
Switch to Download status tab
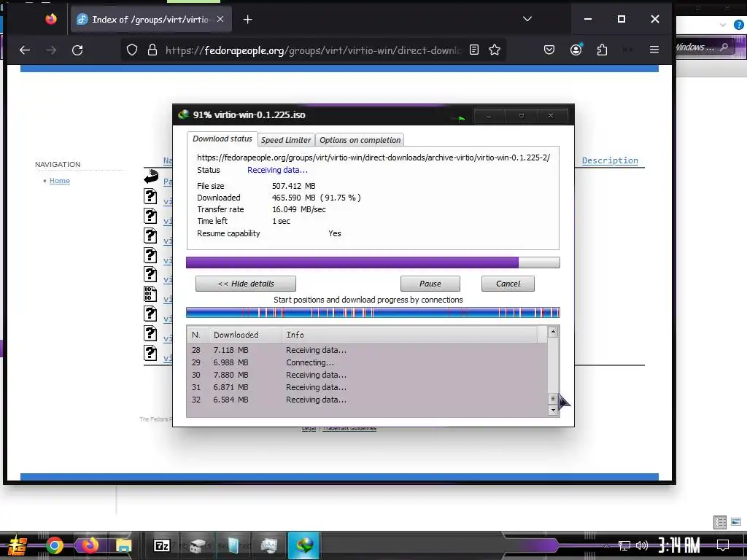tap(222, 139)
